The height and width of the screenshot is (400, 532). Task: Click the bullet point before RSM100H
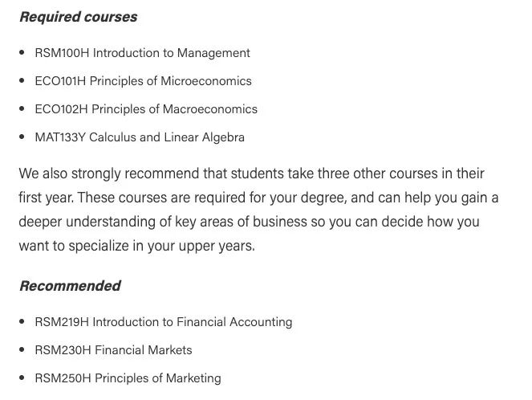[22, 53]
